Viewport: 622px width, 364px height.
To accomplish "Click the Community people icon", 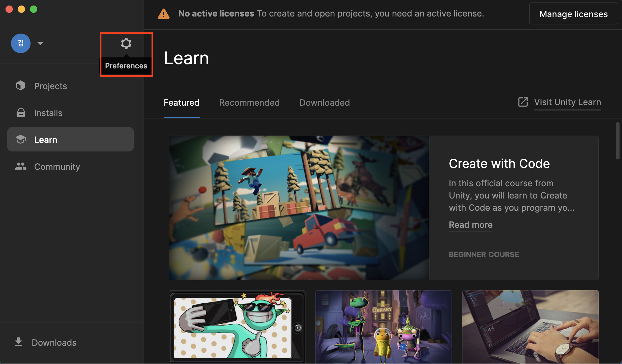I will [21, 166].
